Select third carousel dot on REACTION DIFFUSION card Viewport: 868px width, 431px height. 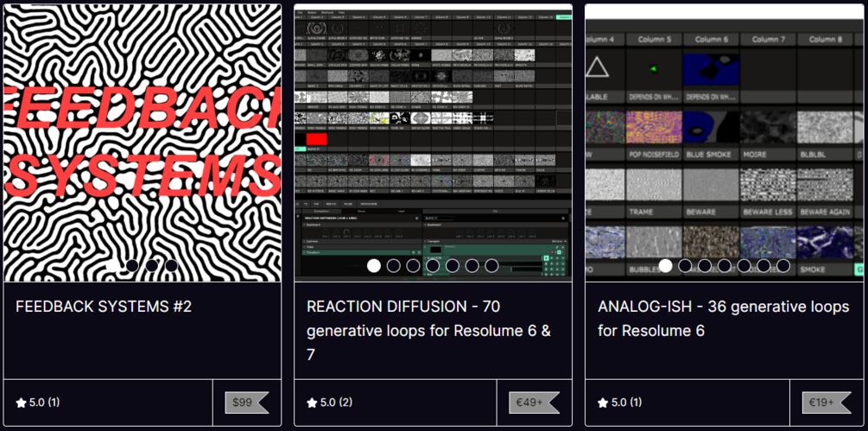[414, 265]
